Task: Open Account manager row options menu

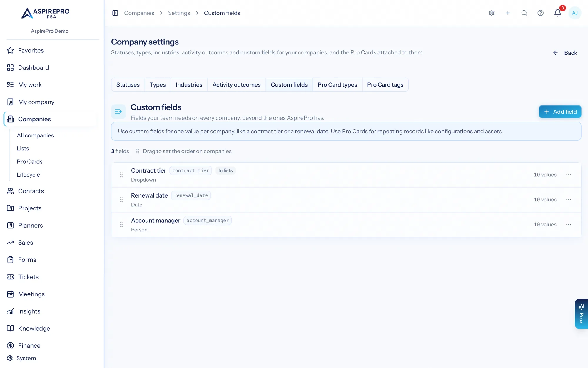Action: [x=569, y=225]
